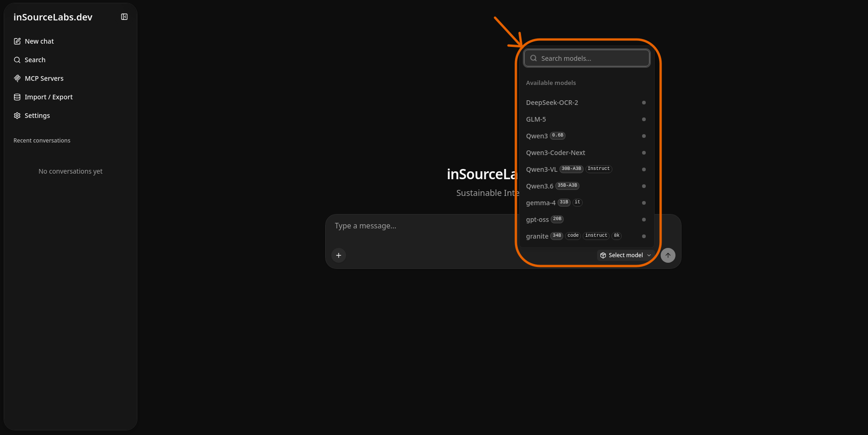This screenshot has width=868, height=435.
Task: Click the No conversations yet text
Action: [71, 171]
